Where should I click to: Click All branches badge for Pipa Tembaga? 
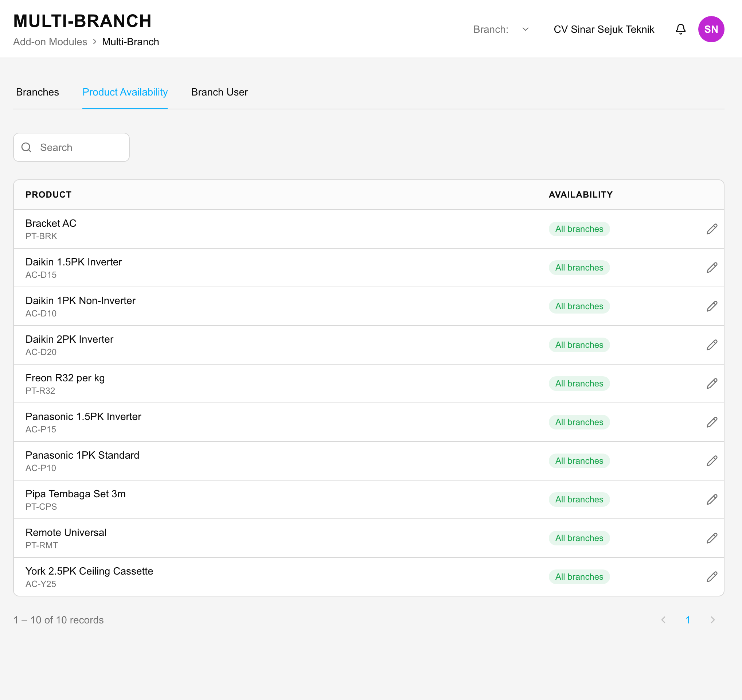[x=579, y=499]
